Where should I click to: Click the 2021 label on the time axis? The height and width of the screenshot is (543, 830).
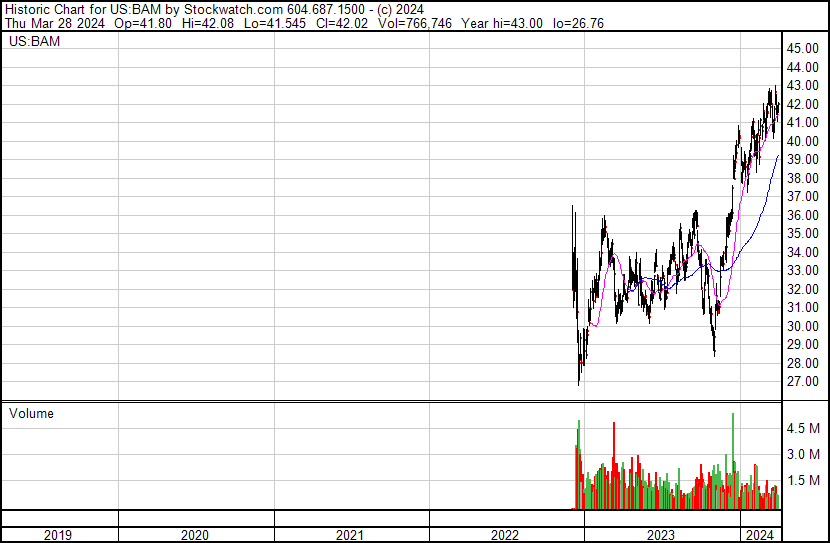(x=350, y=535)
